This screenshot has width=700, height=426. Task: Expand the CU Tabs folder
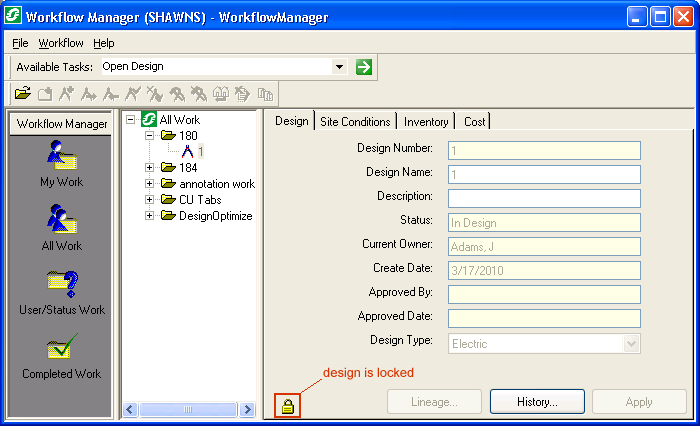(150, 199)
